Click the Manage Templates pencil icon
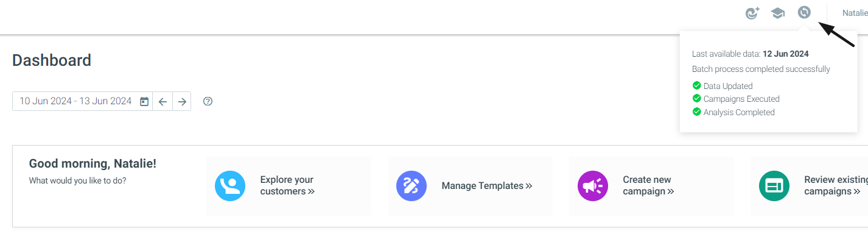 tap(411, 186)
